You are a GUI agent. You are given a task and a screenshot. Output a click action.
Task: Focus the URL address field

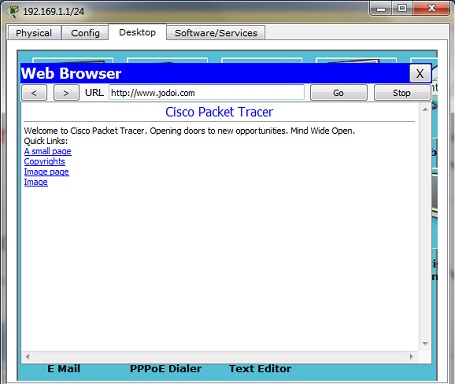pos(206,93)
